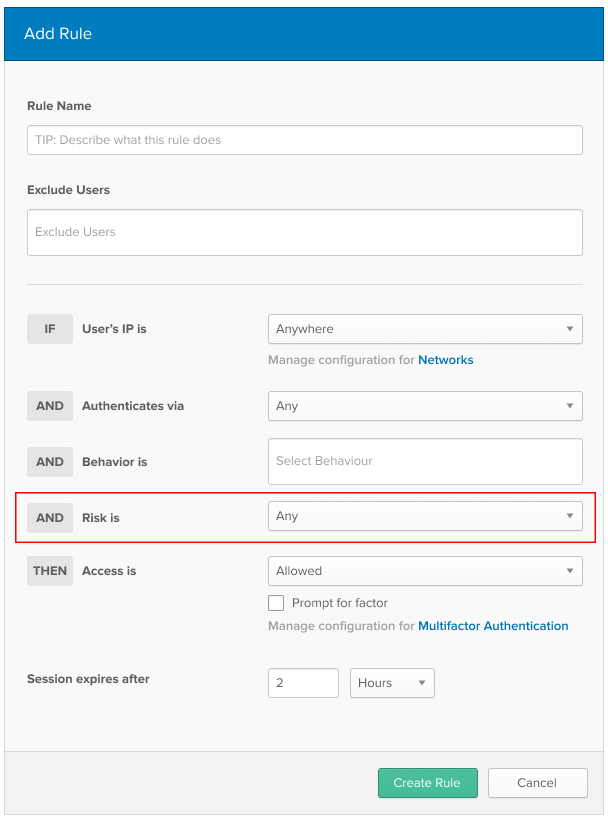Screen dimensions: 608x823
Task: Open the Networks configuration link
Action: tap(445, 360)
